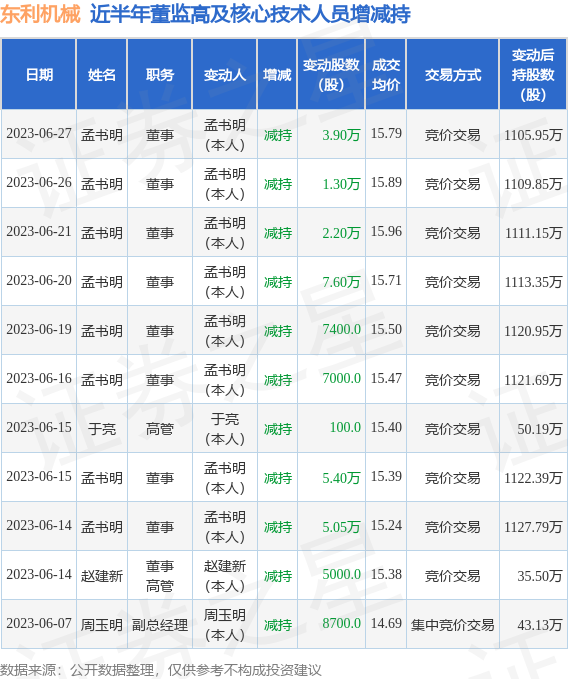Viewport: 568px width, 679px height.
Task: Select the date cell 2023-06-26
Action: [39, 183]
